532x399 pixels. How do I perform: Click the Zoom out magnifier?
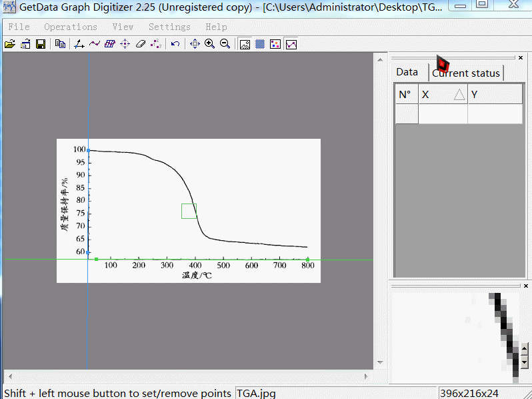225,44
